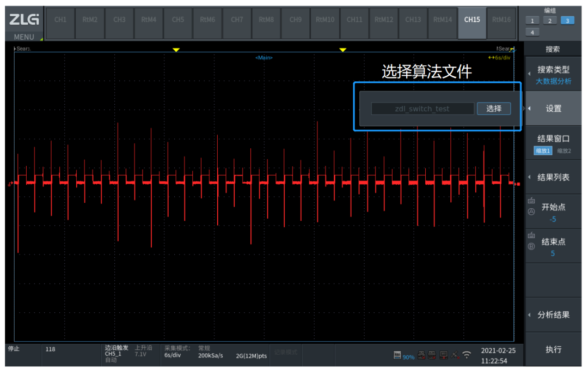Click the disconnected satellite/GPS status icon
Image resolution: width=588 pixels, height=369 pixels.
coord(454,354)
